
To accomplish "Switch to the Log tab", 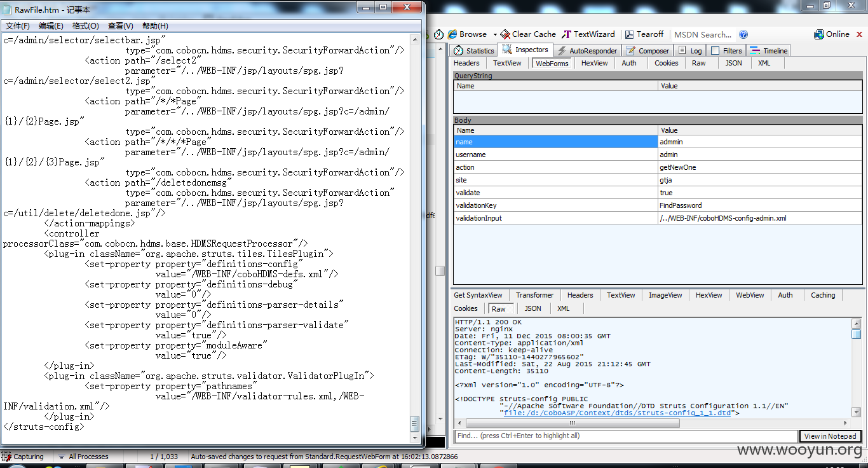I will click(690, 51).
